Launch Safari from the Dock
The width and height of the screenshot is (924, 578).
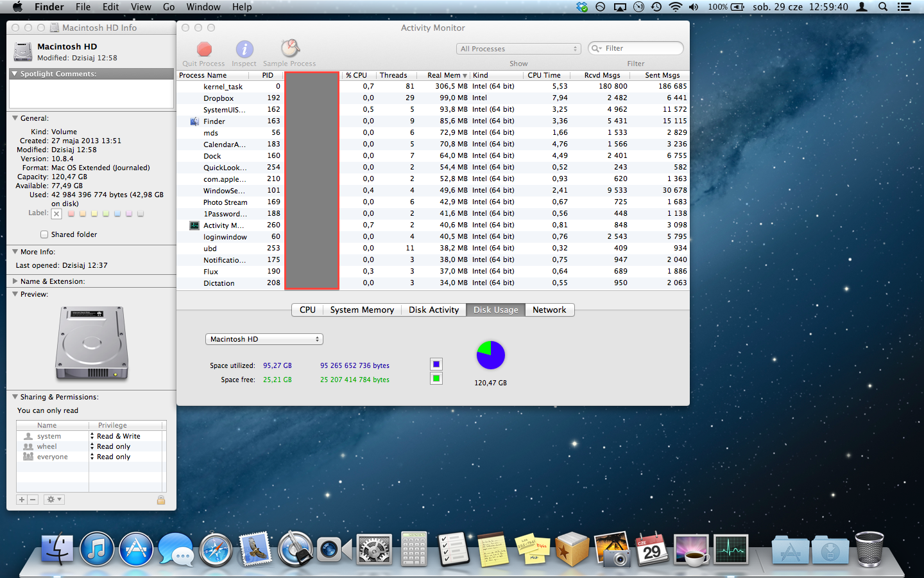point(216,550)
